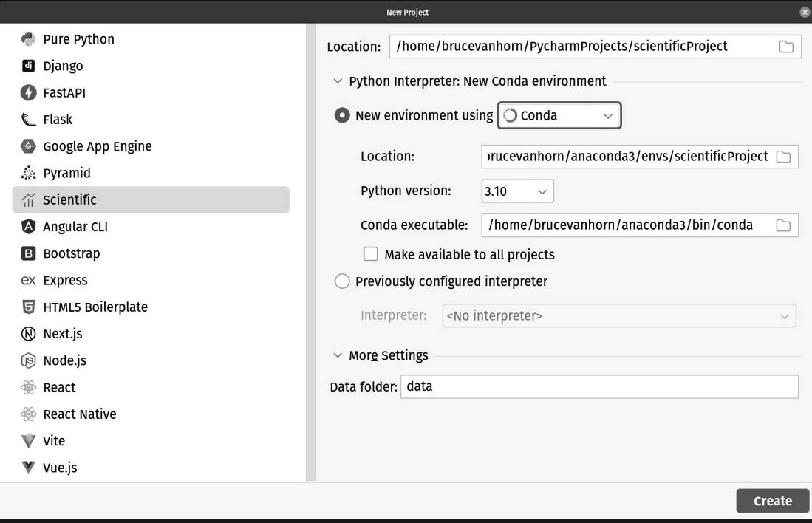Click the Vue.js logo icon
This screenshot has height=523, width=812.
click(29, 468)
